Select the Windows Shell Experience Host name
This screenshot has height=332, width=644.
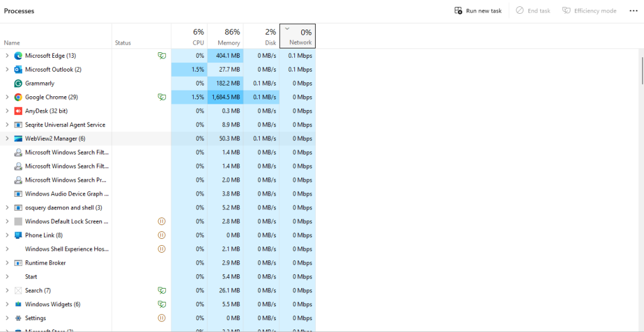(67, 249)
